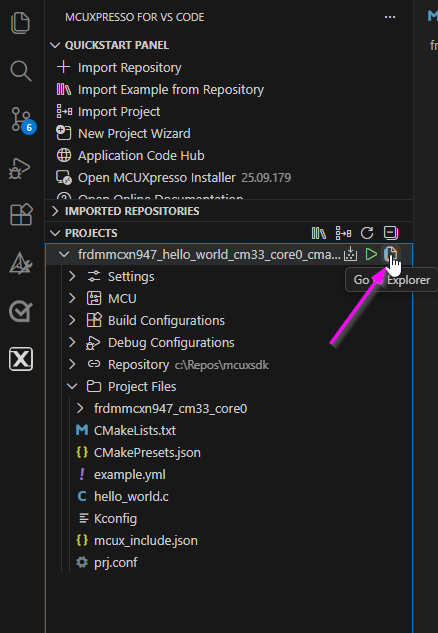Screen dimensions: 438x633
Task: Expand the Repository node
Action: pos(72,364)
